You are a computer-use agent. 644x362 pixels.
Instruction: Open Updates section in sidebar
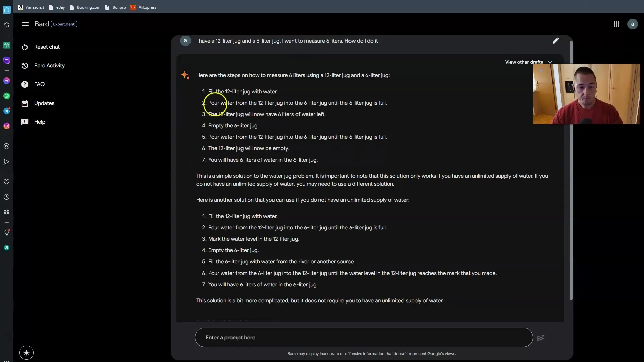pos(44,103)
